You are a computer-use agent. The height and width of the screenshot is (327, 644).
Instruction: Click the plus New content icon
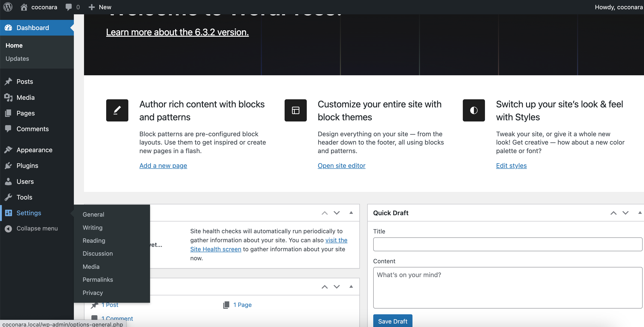(x=91, y=7)
